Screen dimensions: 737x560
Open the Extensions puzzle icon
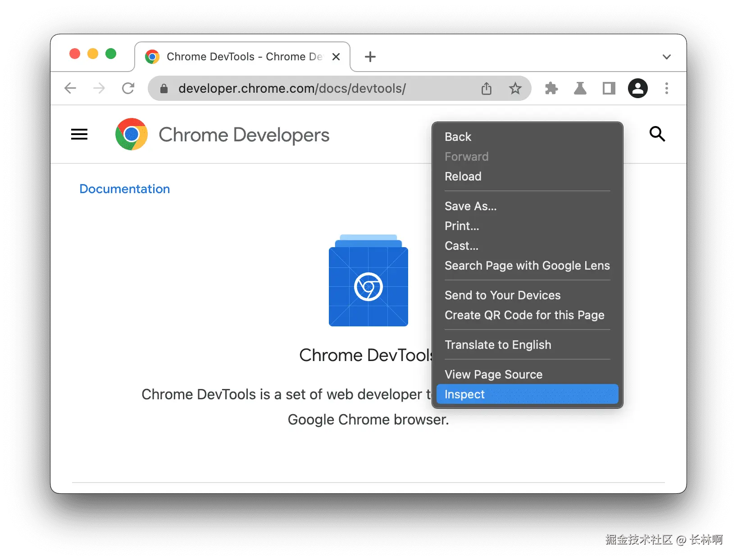(x=551, y=88)
